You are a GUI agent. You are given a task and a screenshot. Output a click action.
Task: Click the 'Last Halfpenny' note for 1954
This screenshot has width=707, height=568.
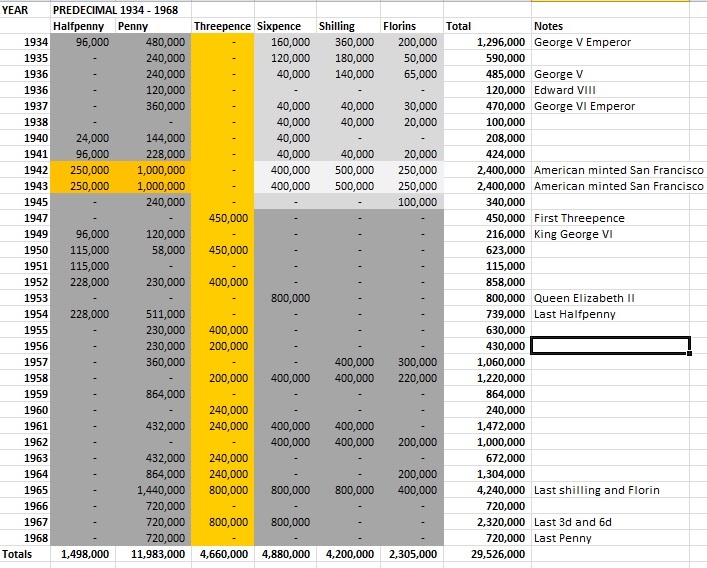coord(574,314)
